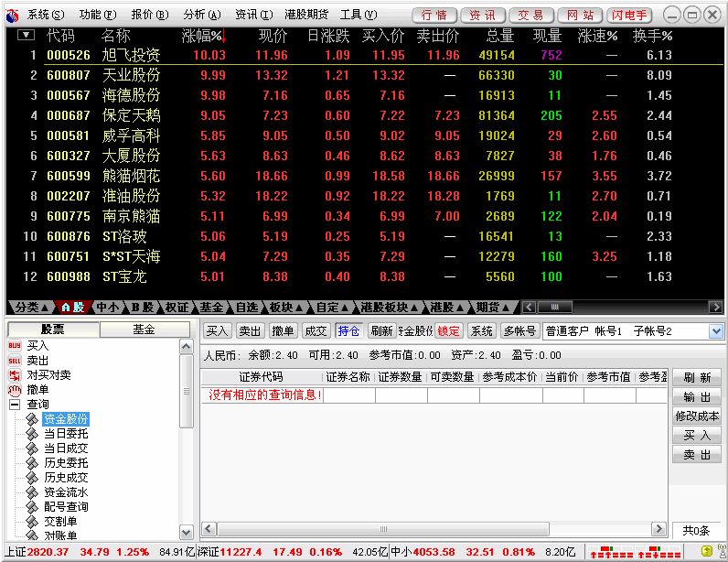Open the 报价(B) menu
The width and height of the screenshot is (728, 562).
click(150, 15)
